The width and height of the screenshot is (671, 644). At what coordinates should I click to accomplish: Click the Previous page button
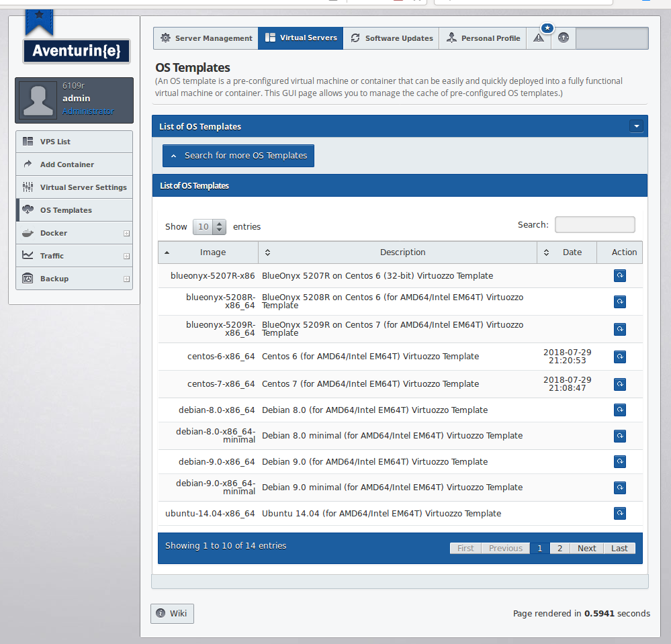506,548
